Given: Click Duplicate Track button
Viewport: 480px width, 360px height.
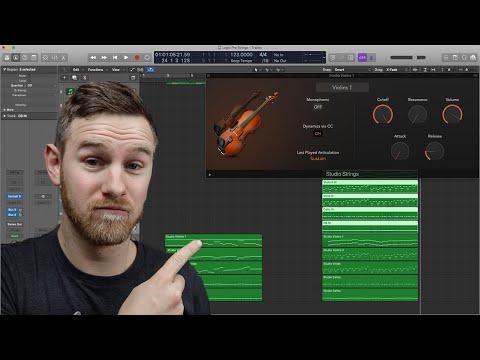Looking at the screenshot, I should click(x=74, y=77).
